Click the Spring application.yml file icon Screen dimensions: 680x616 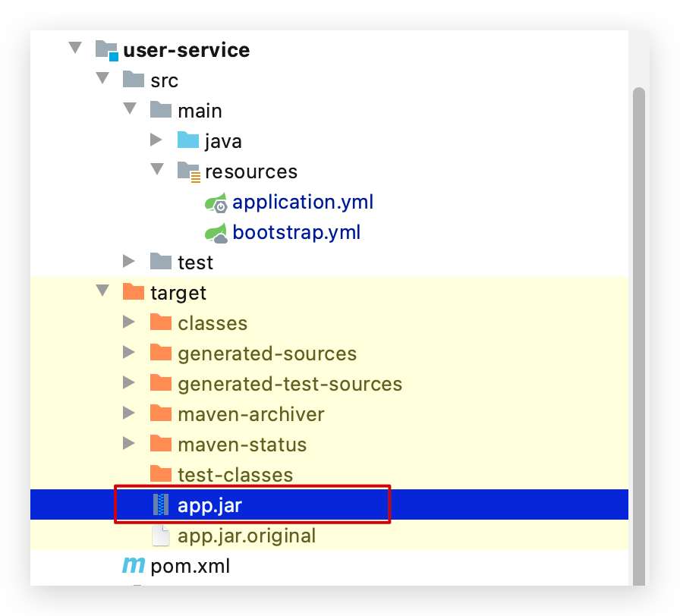coord(216,203)
